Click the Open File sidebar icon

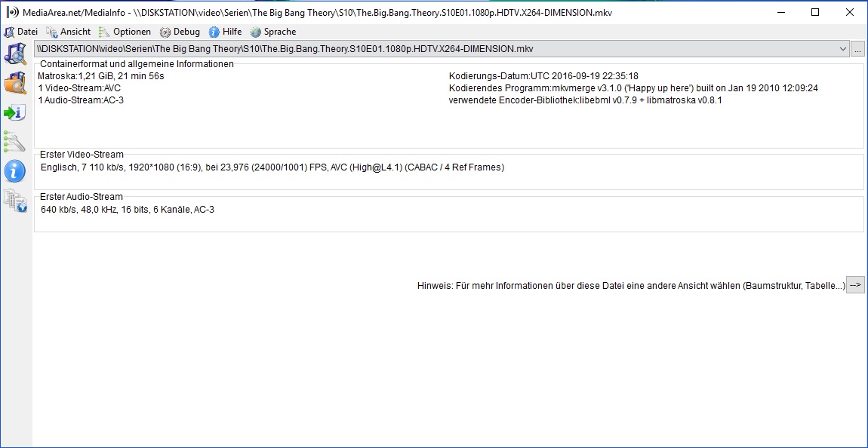click(x=15, y=54)
